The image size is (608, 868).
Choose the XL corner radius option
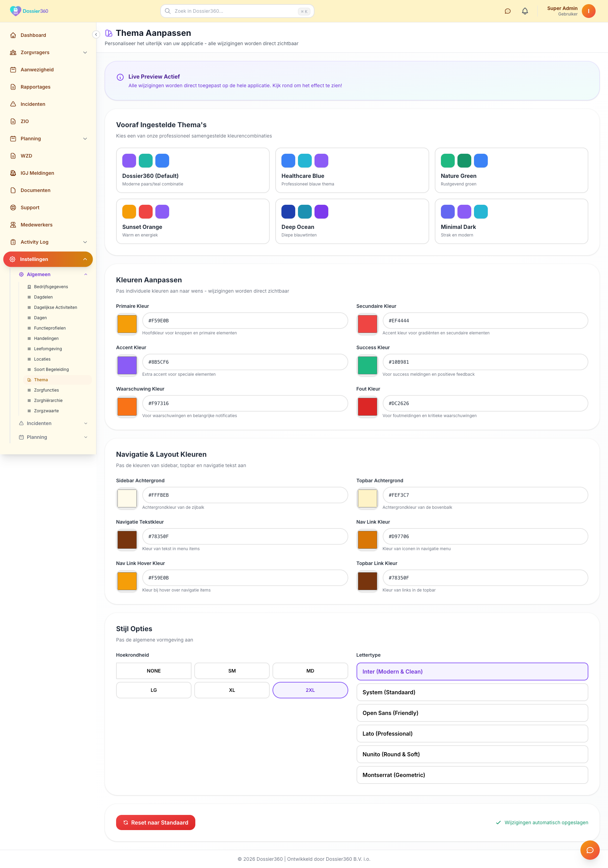tap(231, 690)
